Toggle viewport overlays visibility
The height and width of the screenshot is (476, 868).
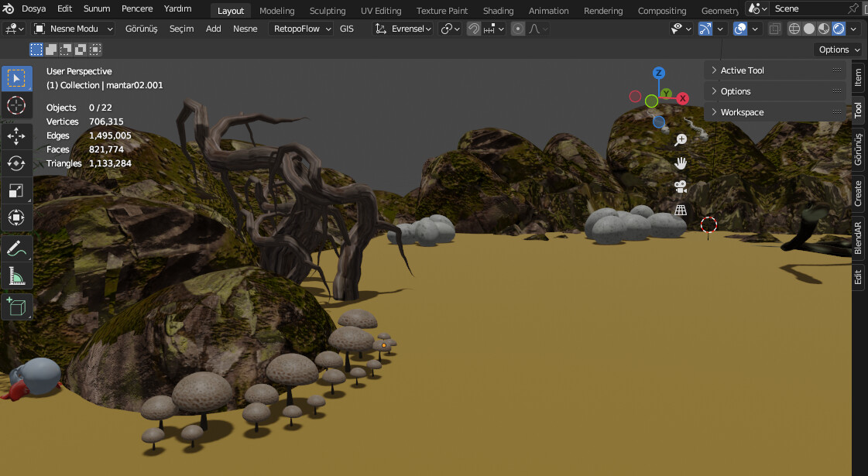tap(739, 29)
